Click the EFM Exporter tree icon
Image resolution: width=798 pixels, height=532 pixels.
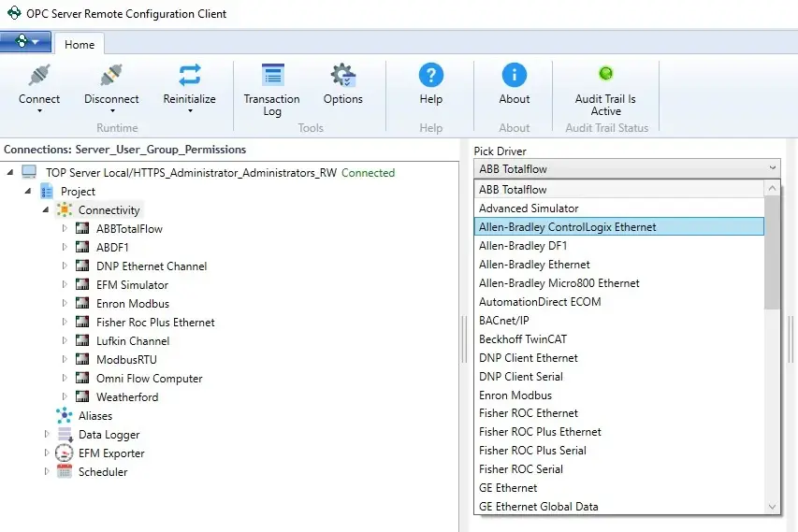click(x=65, y=453)
